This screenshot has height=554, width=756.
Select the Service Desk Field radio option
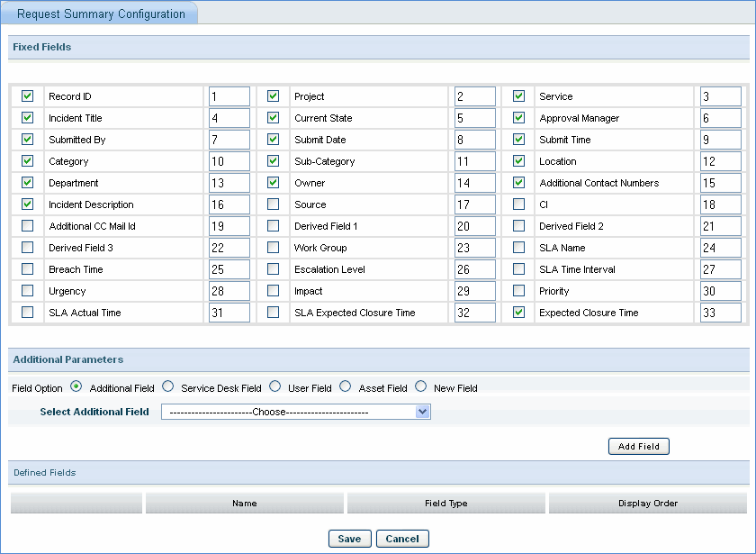(x=168, y=387)
